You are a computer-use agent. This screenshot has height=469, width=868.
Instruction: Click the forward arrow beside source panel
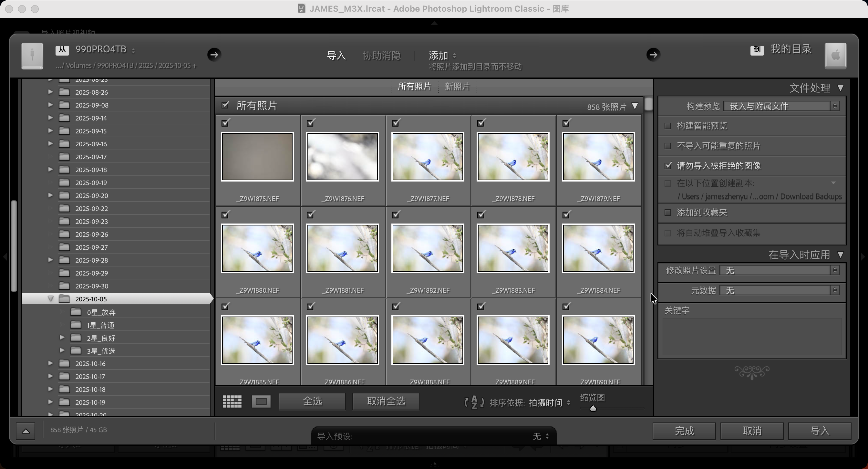[214, 54]
